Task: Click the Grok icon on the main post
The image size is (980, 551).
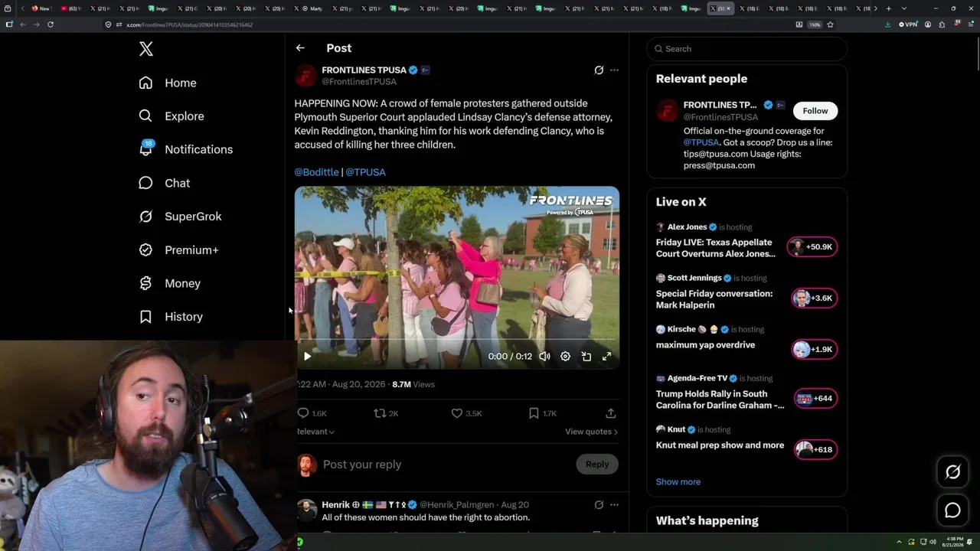Action: coord(599,70)
